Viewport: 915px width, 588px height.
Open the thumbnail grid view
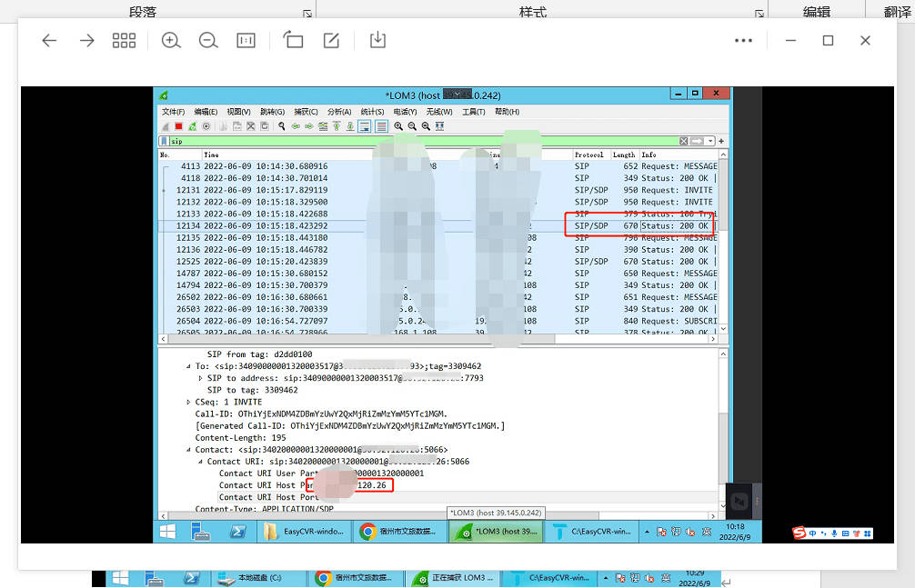coord(124,40)
